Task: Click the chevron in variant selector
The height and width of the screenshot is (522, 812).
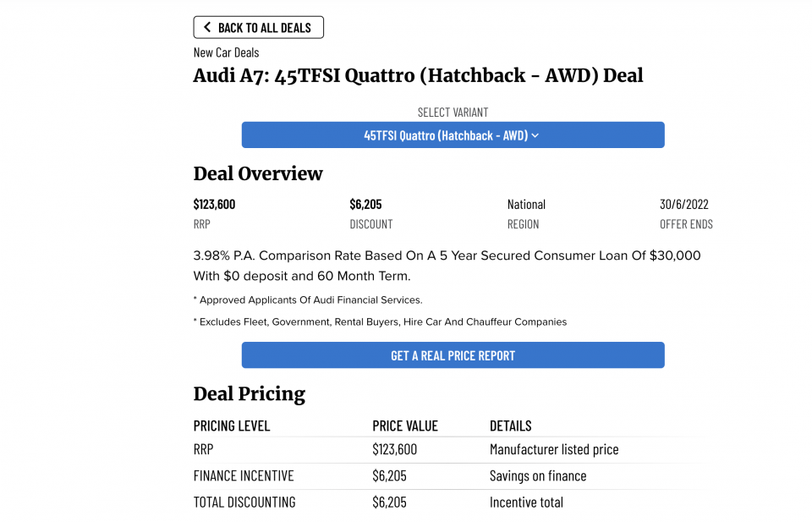Action: (535, 135)
